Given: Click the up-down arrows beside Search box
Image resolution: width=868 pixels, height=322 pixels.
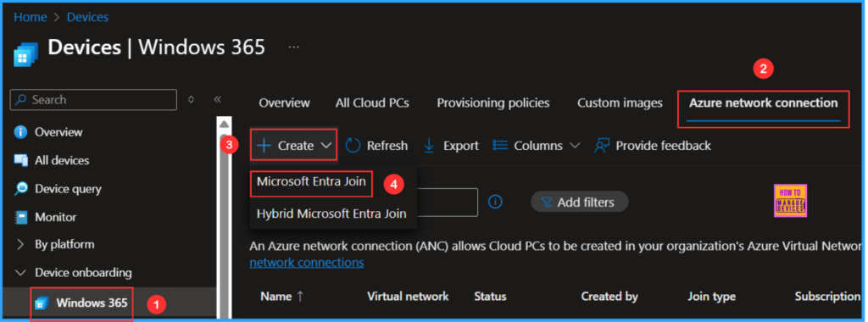Looking at the screenshot, I should 191,100.
